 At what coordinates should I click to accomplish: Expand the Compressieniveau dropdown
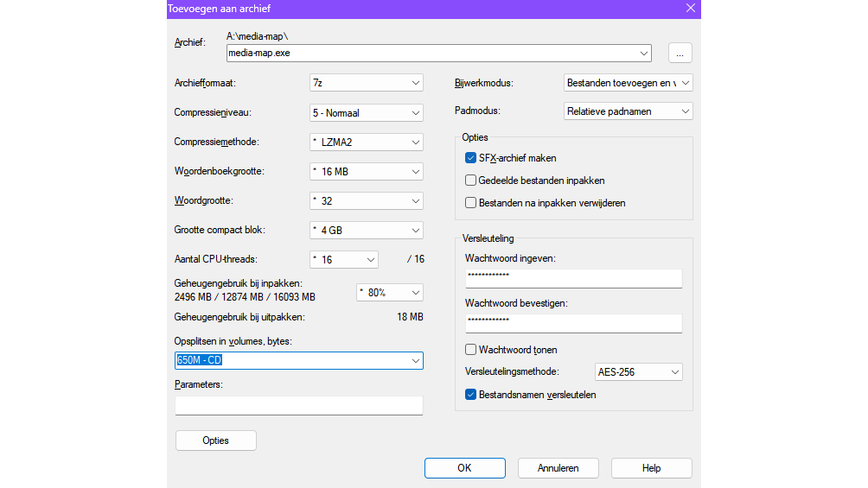(x=366, y=112)
